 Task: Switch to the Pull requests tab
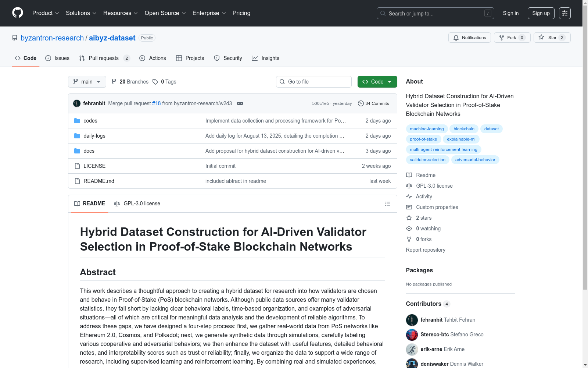point(105,58)
